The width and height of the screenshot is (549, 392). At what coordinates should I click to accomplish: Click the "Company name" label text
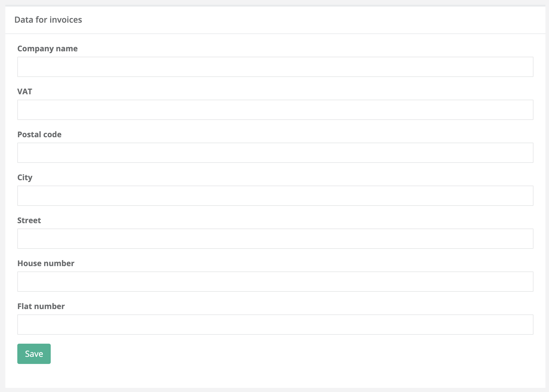click(47, 49)
